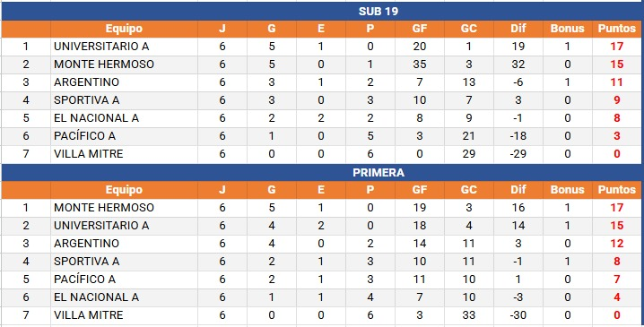The width and height of the screenshot is (644, 327).
Task: Select GF value 35 for MONTE HERMOSO
Action: coord(420,65)
